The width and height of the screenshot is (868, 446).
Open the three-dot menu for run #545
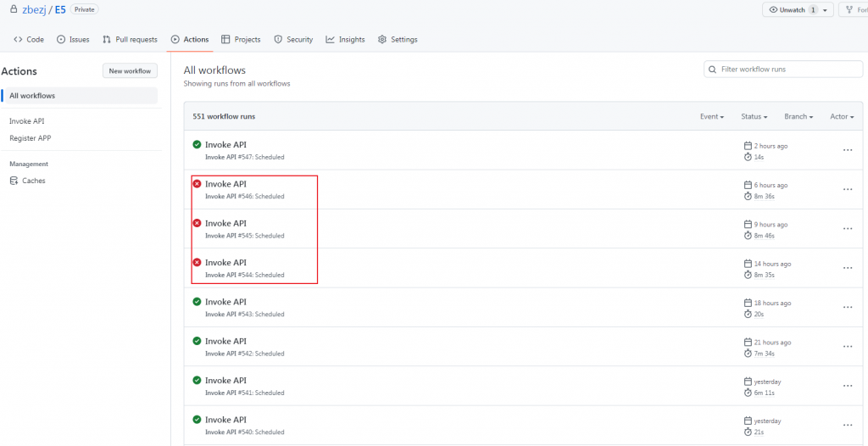(847, 229)
